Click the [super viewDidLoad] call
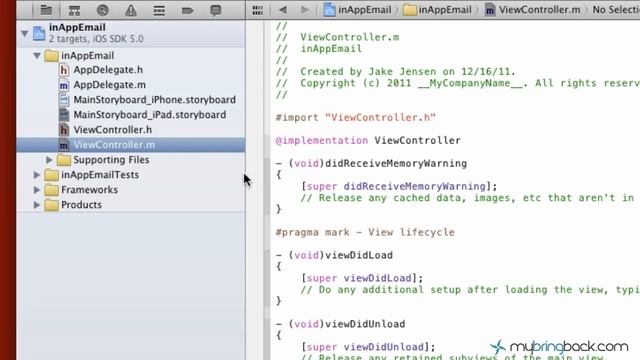 (x=362, y=278)
